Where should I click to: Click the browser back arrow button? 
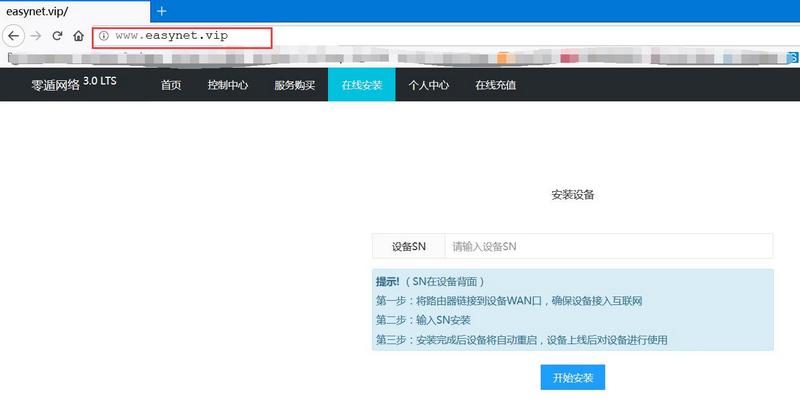tap(12, 36)
